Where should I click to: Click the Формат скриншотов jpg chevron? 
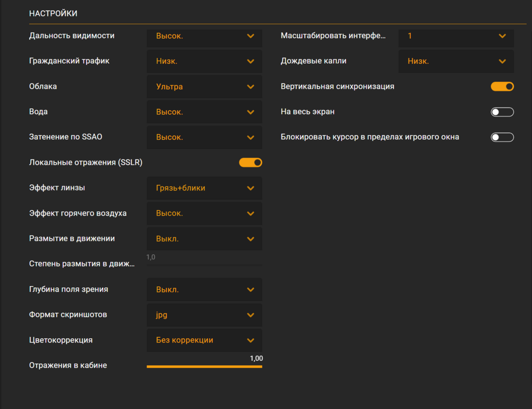(251, 315)
